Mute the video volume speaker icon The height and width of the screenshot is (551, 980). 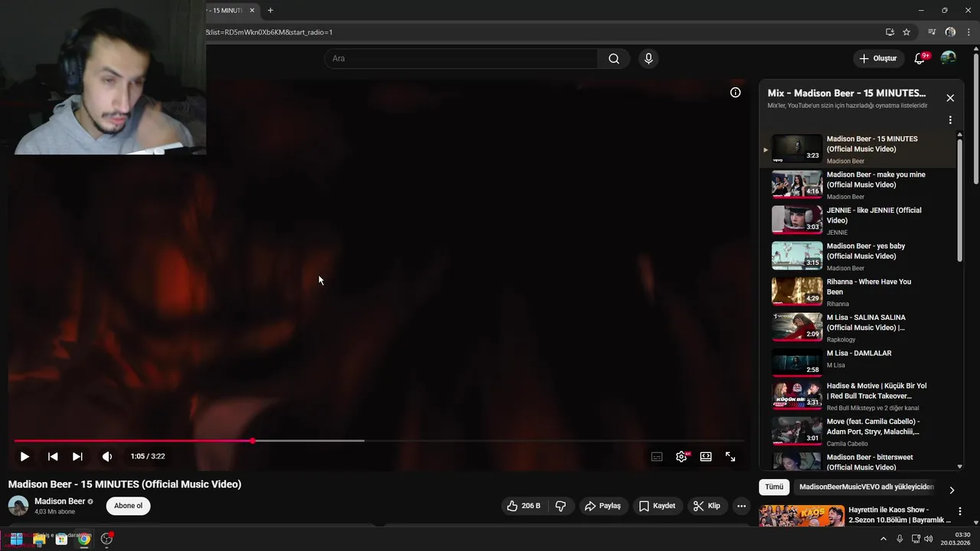(x=107, y=456)
